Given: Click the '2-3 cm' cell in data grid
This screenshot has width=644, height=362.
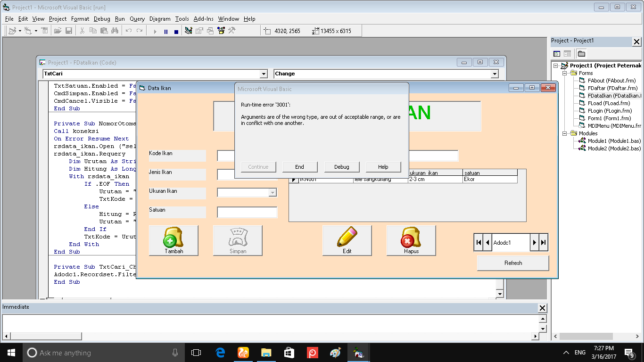Looking at the screenshot, I should [x=435, y=180].
